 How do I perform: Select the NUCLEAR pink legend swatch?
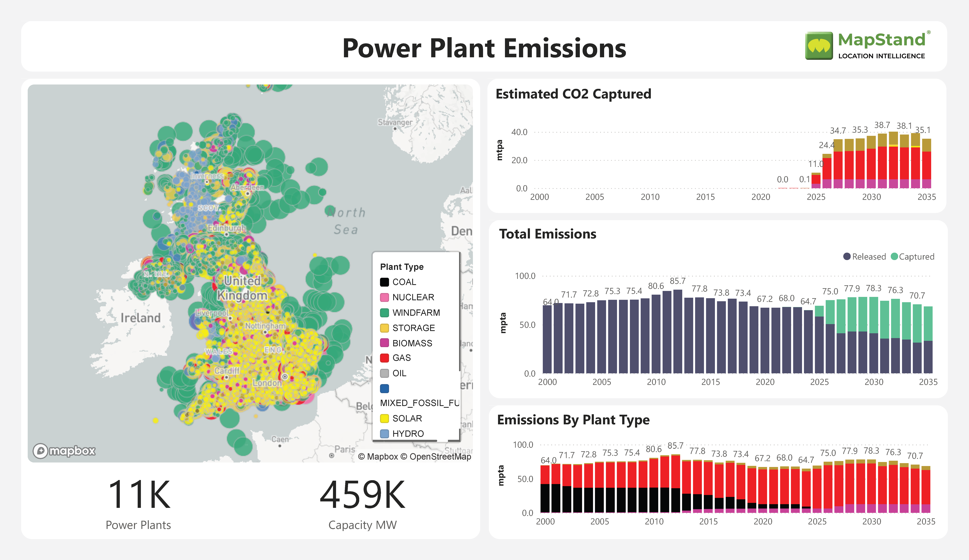point(384,298)
